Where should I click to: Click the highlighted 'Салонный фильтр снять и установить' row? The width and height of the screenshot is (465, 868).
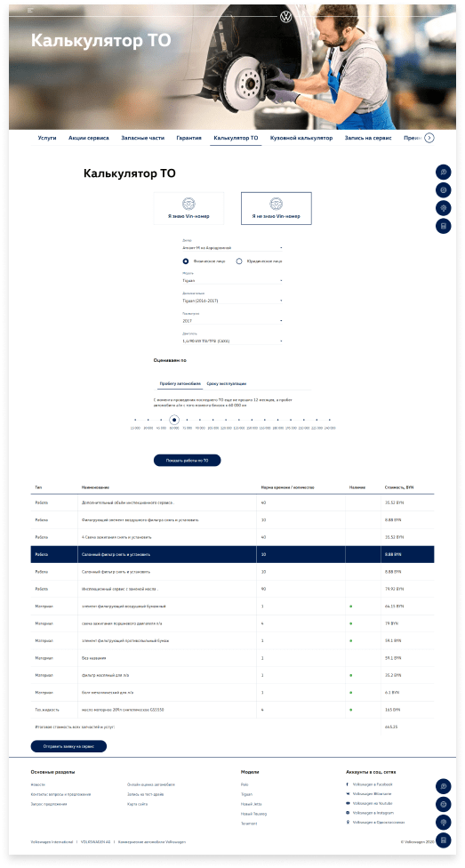(233, 554)
